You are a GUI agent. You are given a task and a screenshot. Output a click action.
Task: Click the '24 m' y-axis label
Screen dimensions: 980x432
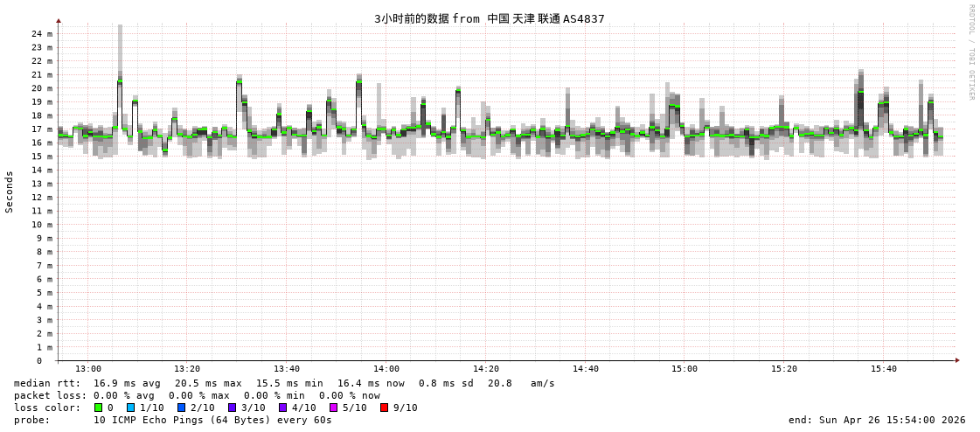[42, 34]
